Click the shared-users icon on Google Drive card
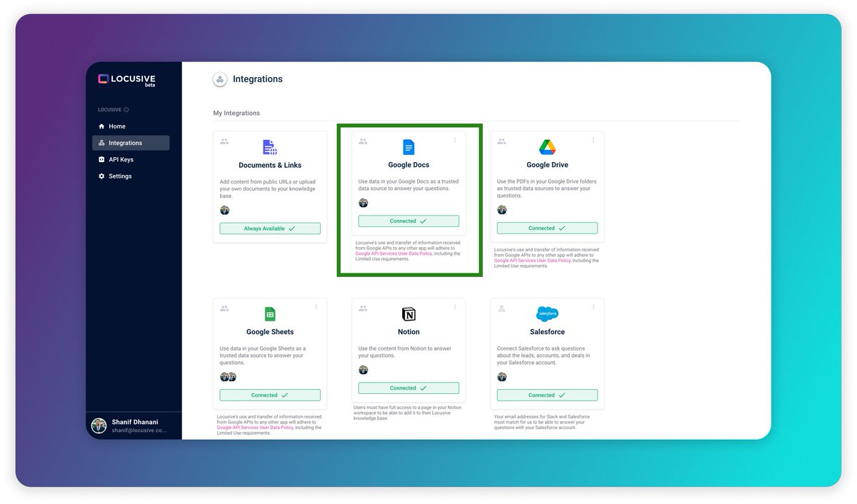The height and width of the screenshot is (504, 857). 501,141
